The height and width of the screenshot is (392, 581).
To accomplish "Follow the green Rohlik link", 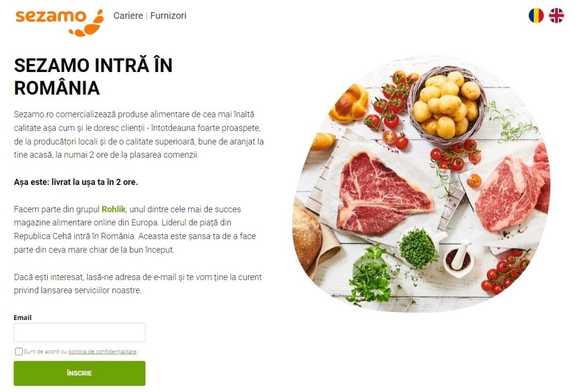I will [x=113, y=209].
